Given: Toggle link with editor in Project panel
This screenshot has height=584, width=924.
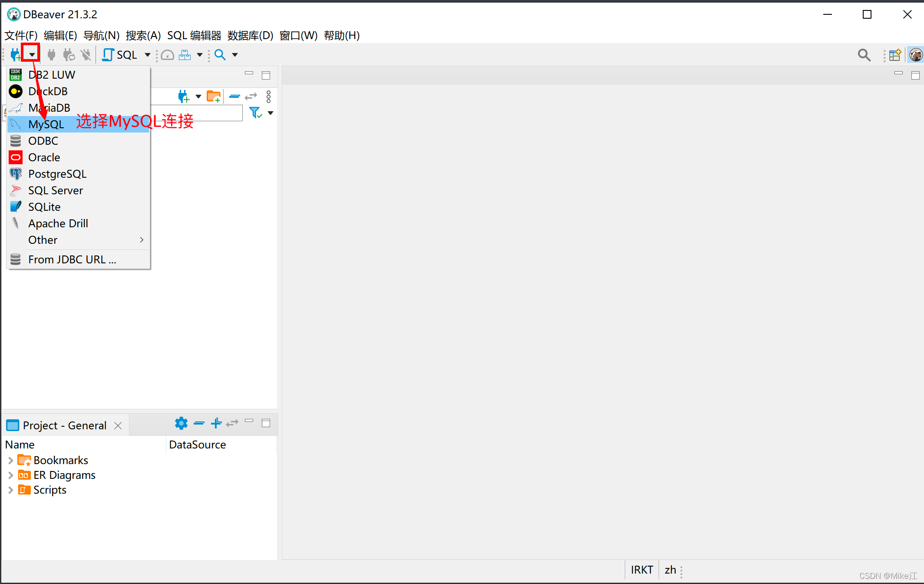Looking at the screenshot, I should click(232, 423).
